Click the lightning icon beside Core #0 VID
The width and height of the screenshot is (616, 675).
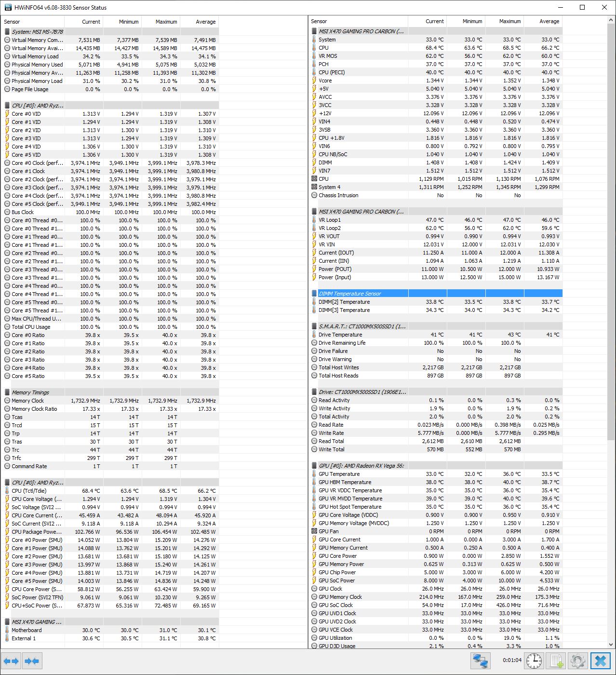(x=7, y=114)
